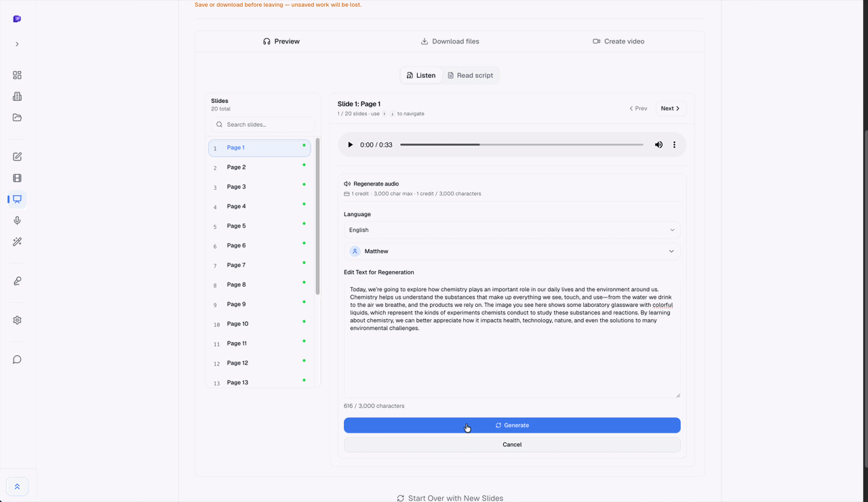
Task: Select Page 1 in slides list
Action: click(259, 148)
